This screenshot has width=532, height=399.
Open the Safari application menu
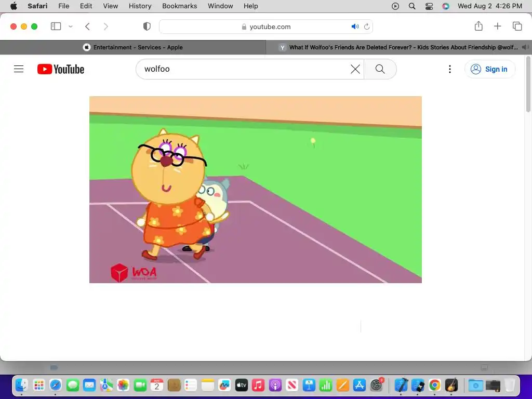(x=37, y=6)
